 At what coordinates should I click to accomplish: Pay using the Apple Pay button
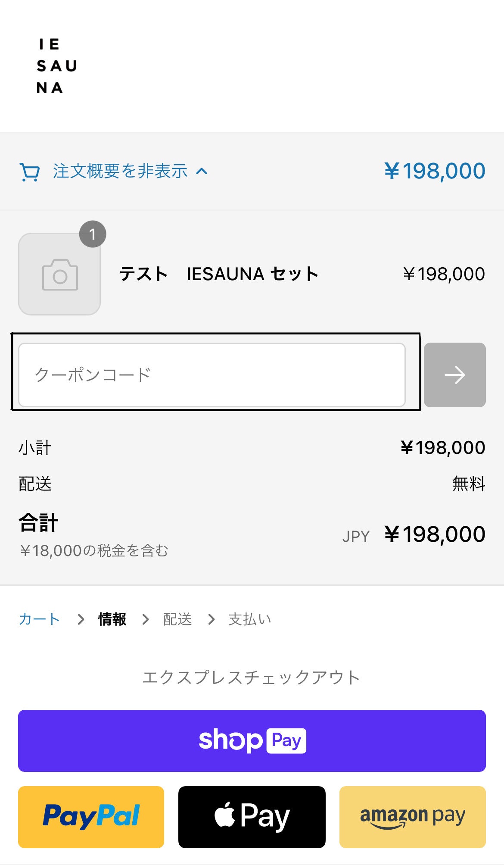[x=252, y=817]
